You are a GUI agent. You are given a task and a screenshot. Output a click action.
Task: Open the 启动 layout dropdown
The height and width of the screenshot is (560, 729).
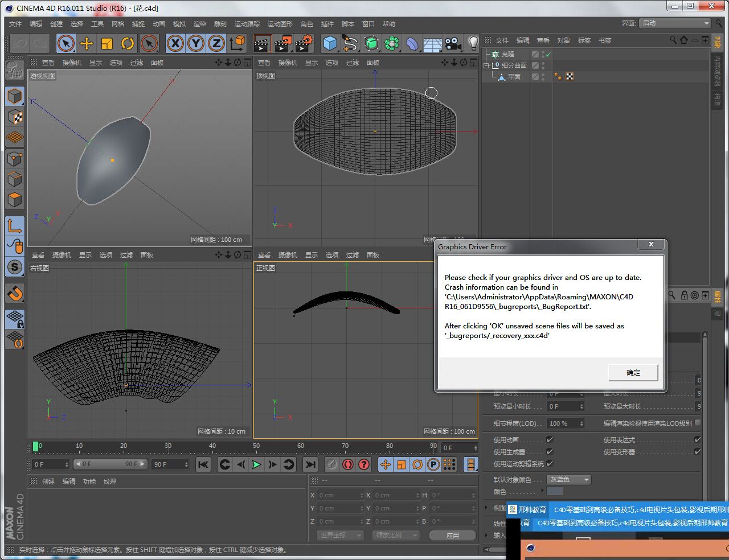[x=675, y=23]
